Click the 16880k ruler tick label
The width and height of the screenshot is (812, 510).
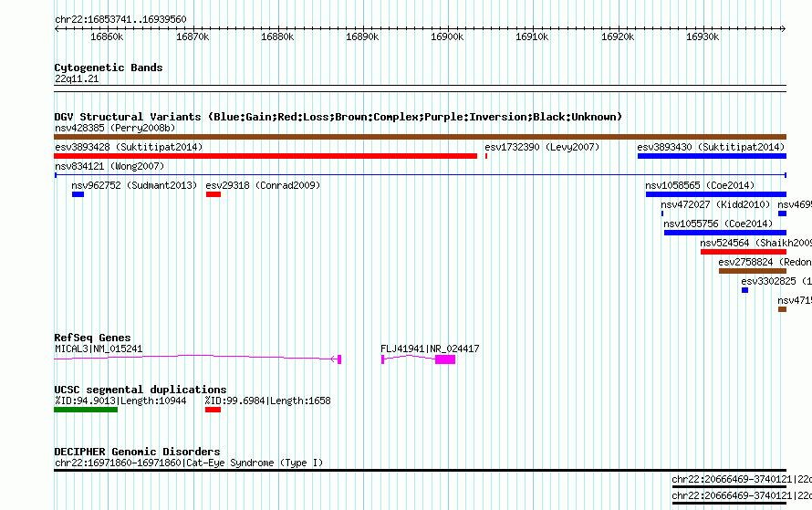(277, 36)
